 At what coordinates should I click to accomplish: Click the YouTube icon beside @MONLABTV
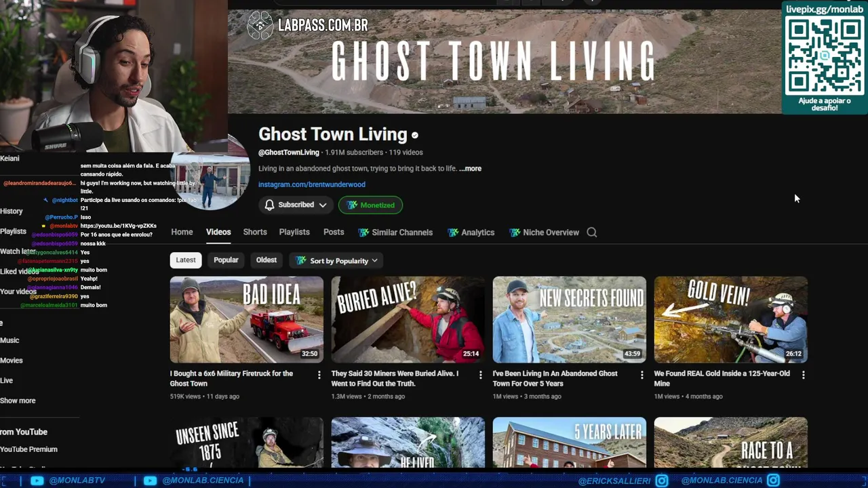tap(37, 481)
